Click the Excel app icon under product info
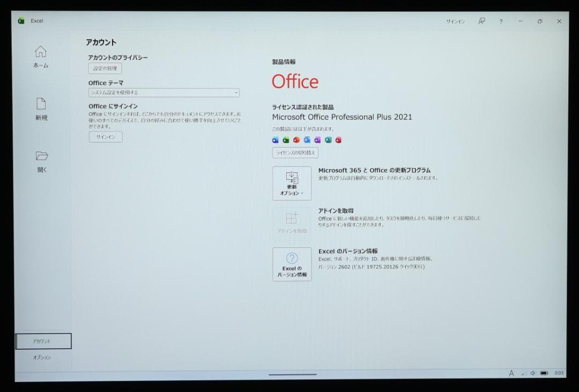This screenshot has width=579, height=392. pos(286,140)
